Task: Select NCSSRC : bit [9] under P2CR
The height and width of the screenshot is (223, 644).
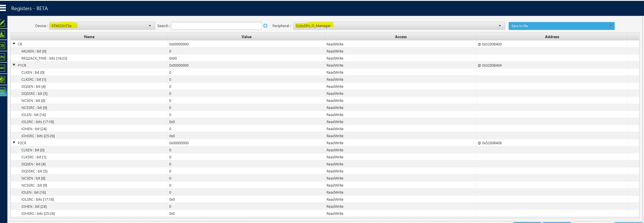Action: 325,185
